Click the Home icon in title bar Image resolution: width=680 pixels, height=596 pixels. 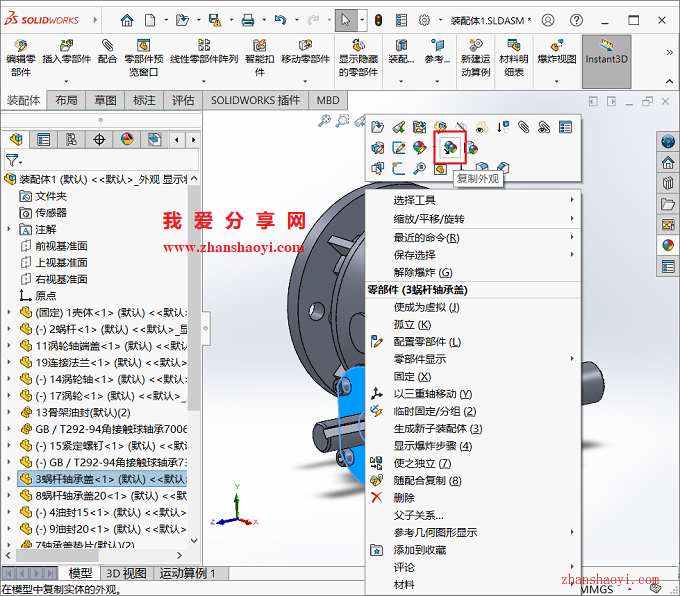coord(127,20)
